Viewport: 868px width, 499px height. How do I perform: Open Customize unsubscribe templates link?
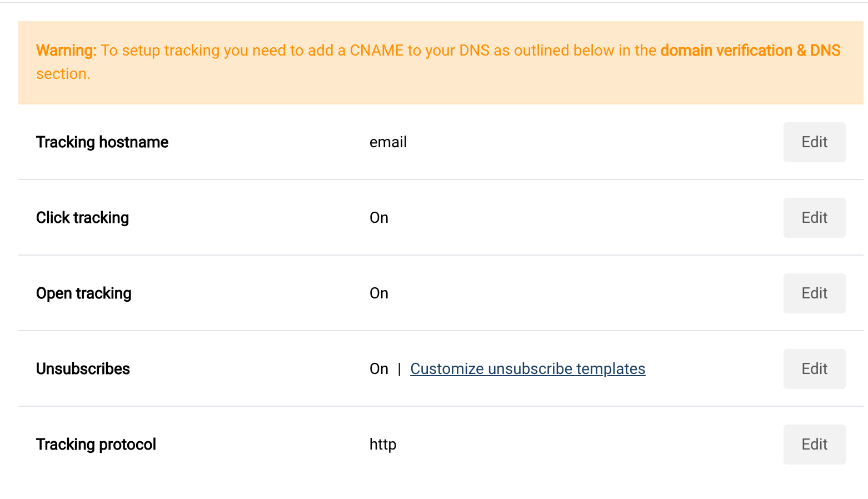pos(527,369)
